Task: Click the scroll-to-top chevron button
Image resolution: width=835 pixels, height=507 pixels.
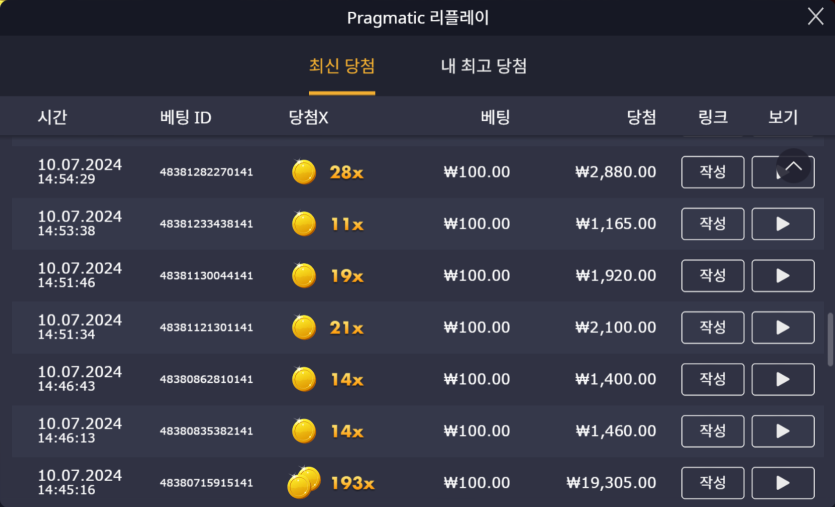Action: pos(793,166)
